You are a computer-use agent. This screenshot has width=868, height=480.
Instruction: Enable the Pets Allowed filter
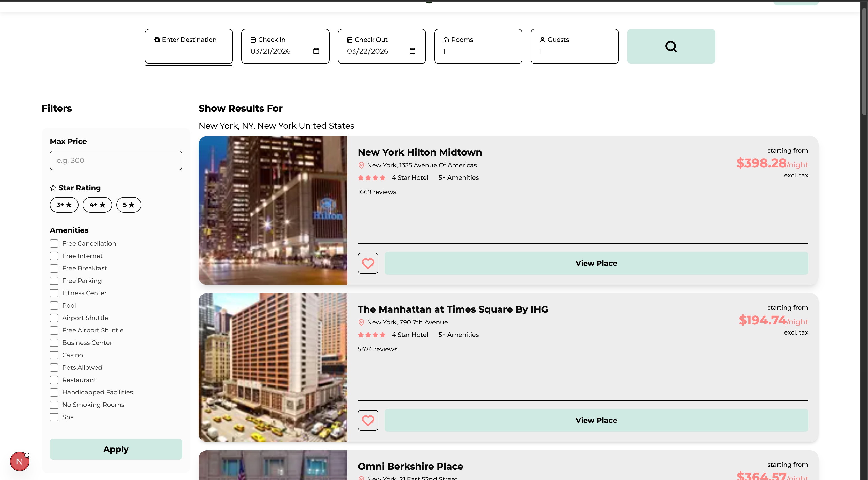pyautogui.click(x=54, y=367)
